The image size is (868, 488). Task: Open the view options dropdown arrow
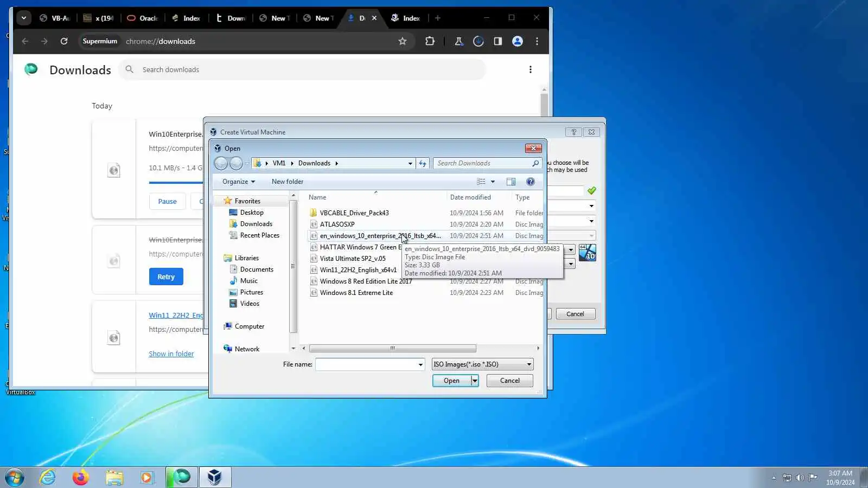tap(493, 182)
